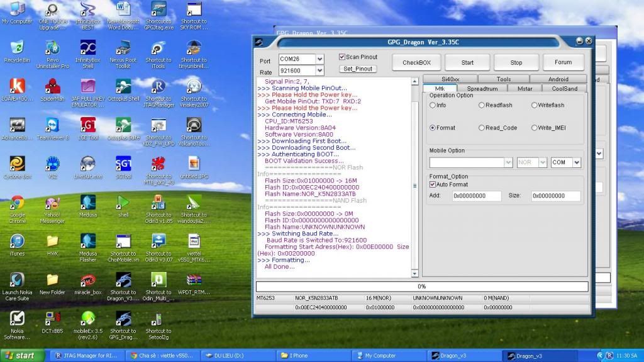Launch InfinityBox BEST desktop icon
This screenshot has width=644, height=362.
tap(87, 16)
